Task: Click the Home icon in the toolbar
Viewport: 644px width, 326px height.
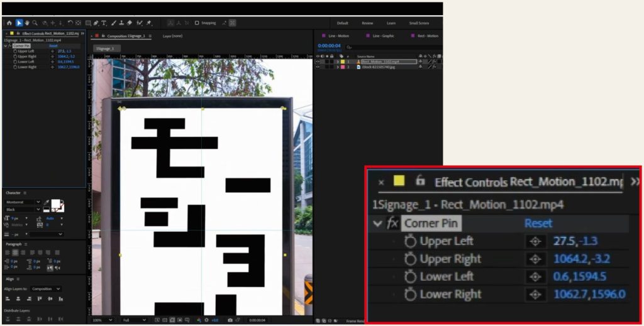Action: [x=9, y=23]
